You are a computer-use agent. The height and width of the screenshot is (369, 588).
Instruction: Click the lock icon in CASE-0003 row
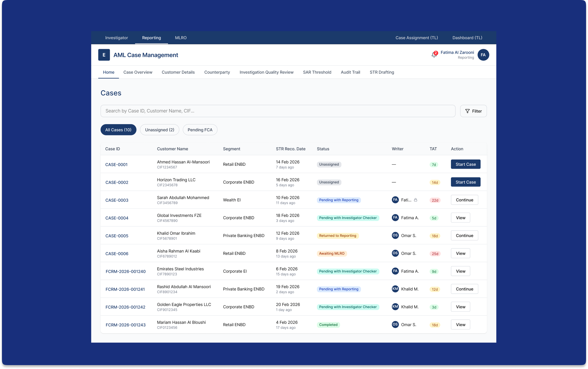415,200
